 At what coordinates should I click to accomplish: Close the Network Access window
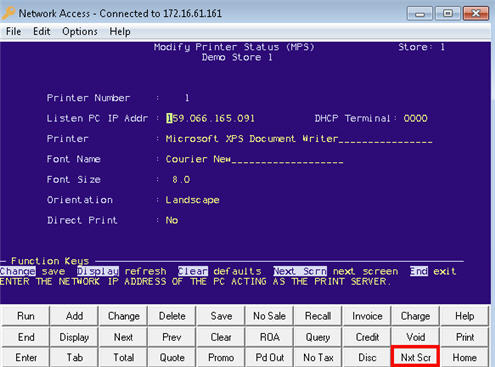pos(476,14)
